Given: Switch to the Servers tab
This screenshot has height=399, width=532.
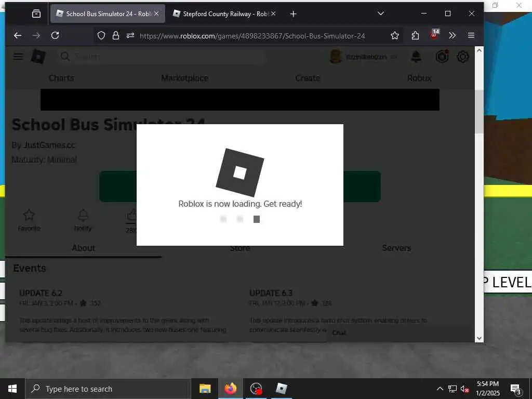Looking at the screenshot, I should coord(396,248).
